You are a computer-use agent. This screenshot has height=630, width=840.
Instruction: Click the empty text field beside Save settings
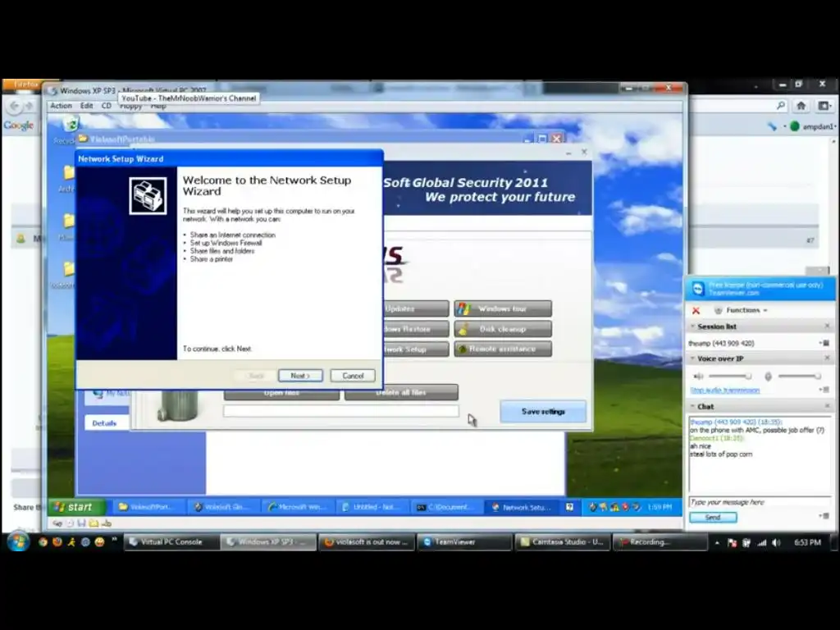[x=341, y=411]
